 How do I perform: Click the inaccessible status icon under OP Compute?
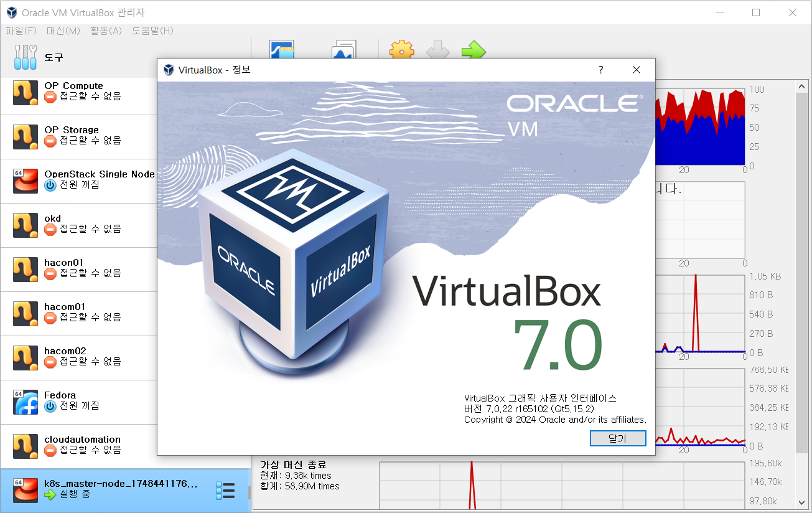pos(50,96)
